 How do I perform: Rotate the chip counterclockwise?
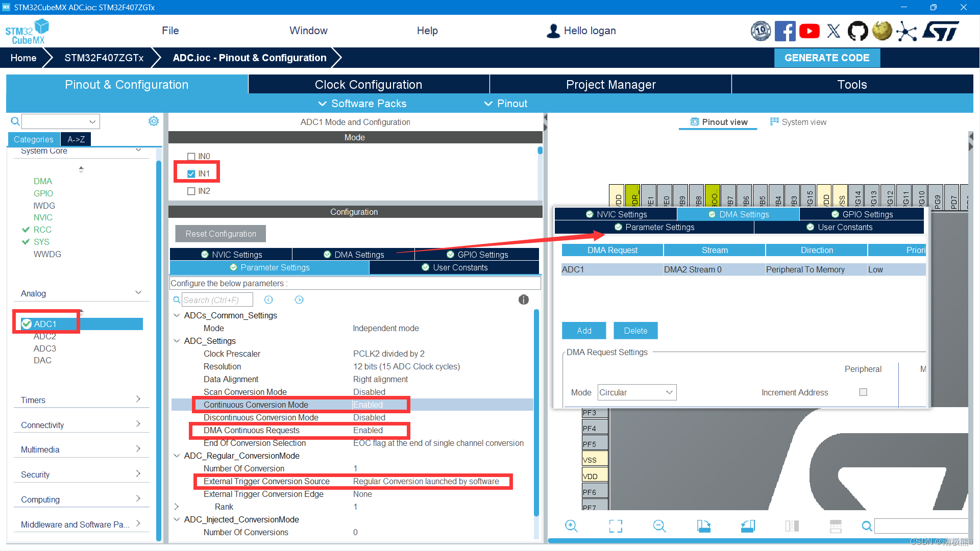[748, 526]
